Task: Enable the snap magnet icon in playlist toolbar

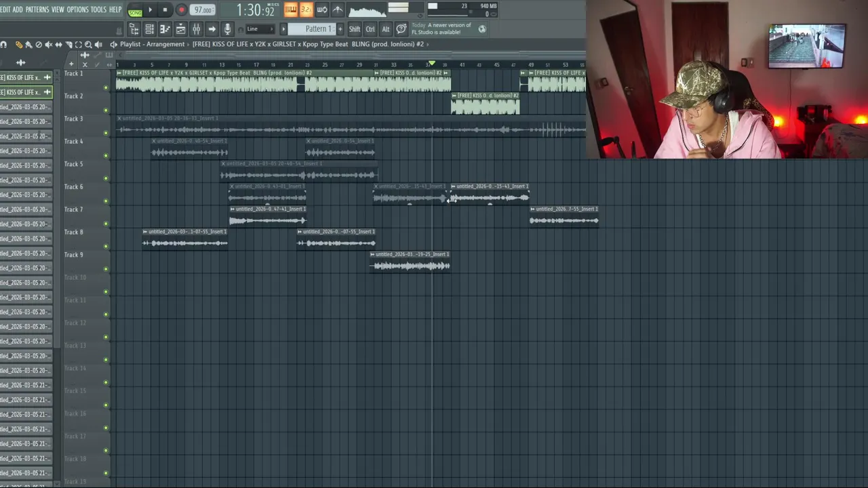Action: (3, 44)
